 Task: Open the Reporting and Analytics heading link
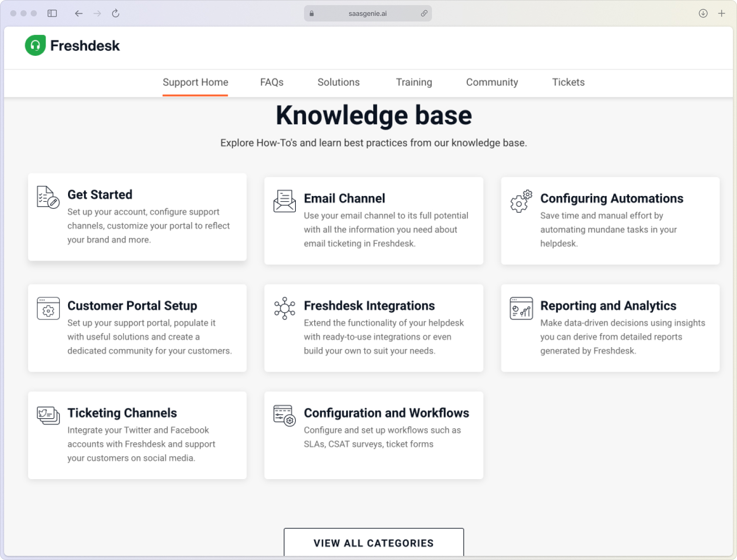[x=608, y=306]
